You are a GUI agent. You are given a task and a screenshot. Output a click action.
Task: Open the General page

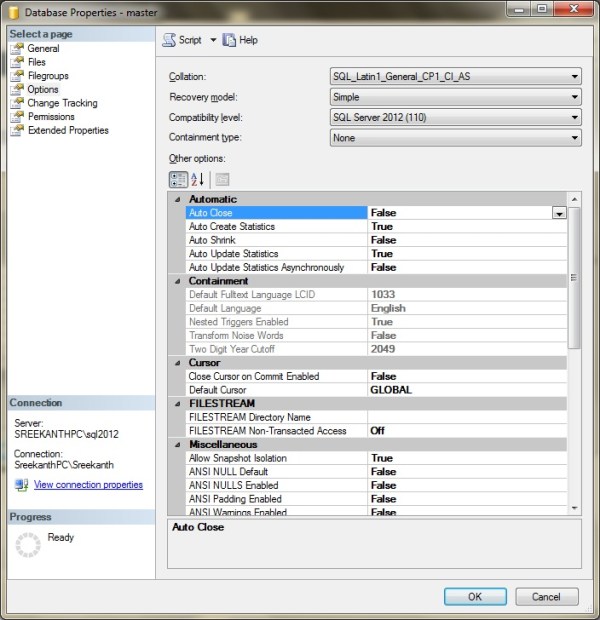tap(43, 48)
